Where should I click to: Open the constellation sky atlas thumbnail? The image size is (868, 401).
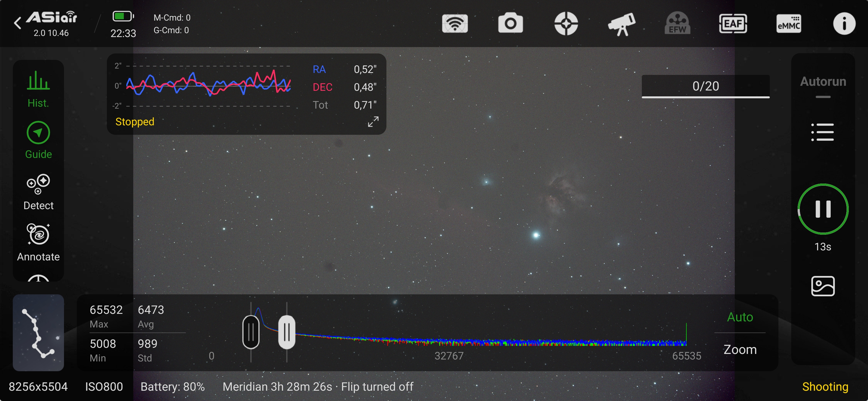[x=38, y=332]
